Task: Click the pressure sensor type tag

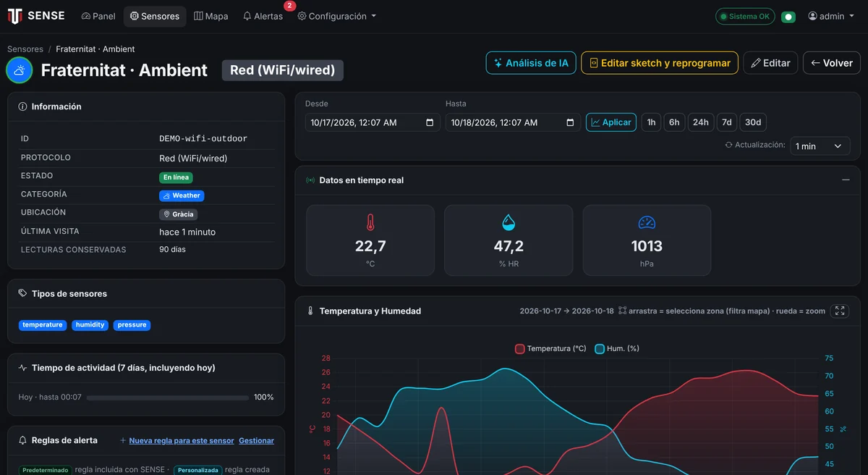Action: (x=132, y=325)
